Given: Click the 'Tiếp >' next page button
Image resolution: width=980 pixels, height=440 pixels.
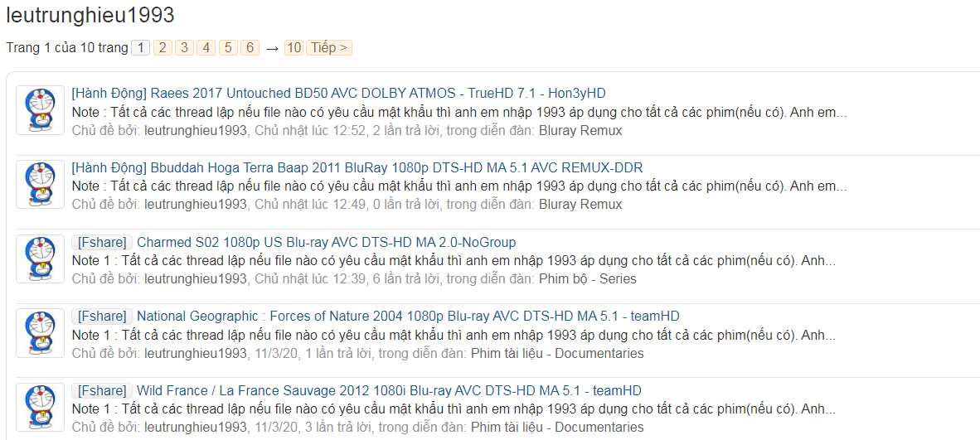Looking at the screenshot, I should point(329,47).
